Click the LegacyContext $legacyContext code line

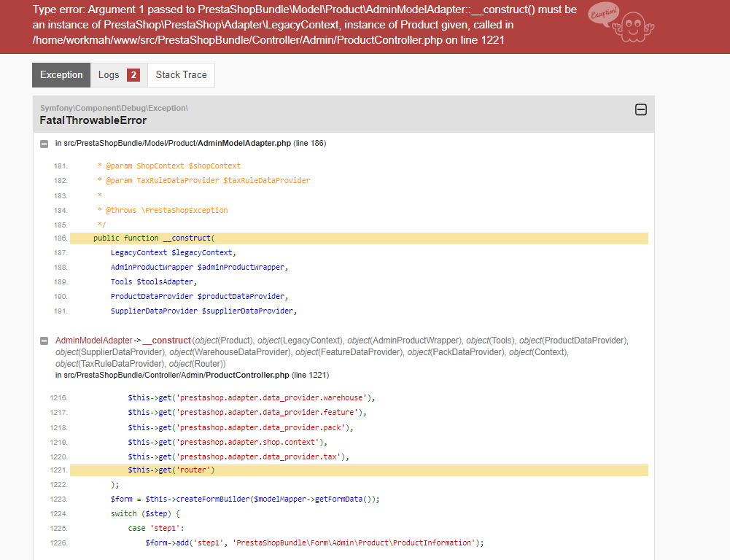(173, 253)
